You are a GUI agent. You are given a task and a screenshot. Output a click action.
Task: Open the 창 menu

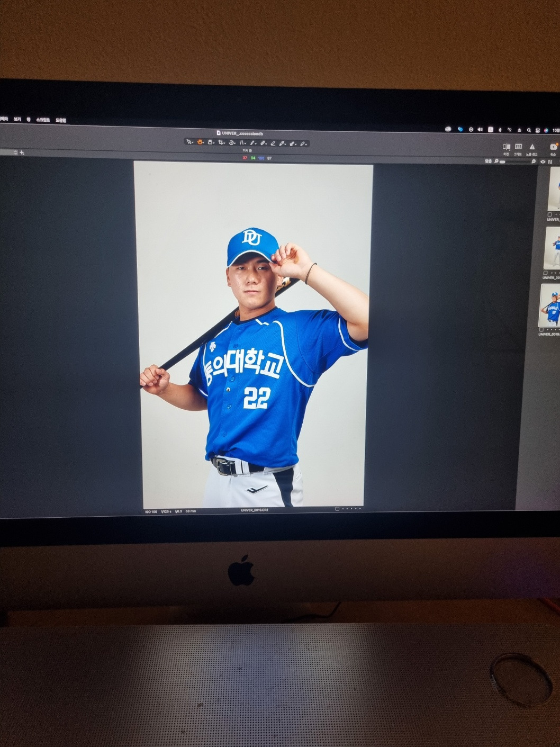tap(29, 120)
